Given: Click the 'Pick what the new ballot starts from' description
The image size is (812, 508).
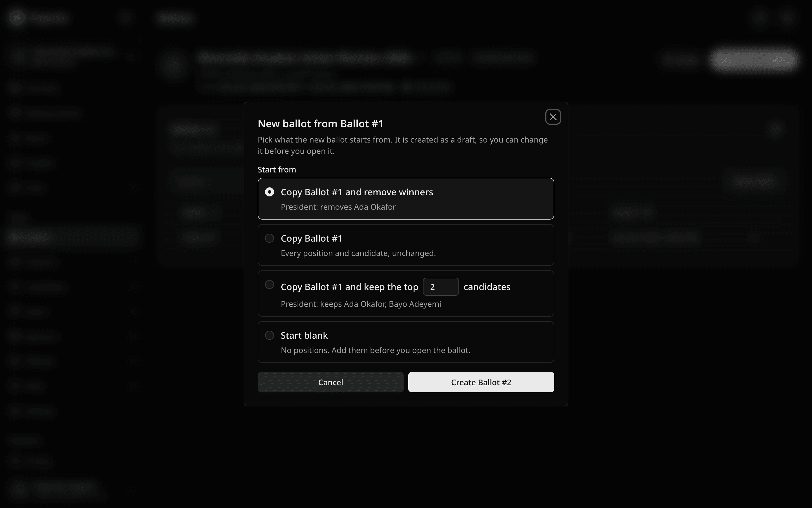Looking at the screenshot, I should pos(403,145).
